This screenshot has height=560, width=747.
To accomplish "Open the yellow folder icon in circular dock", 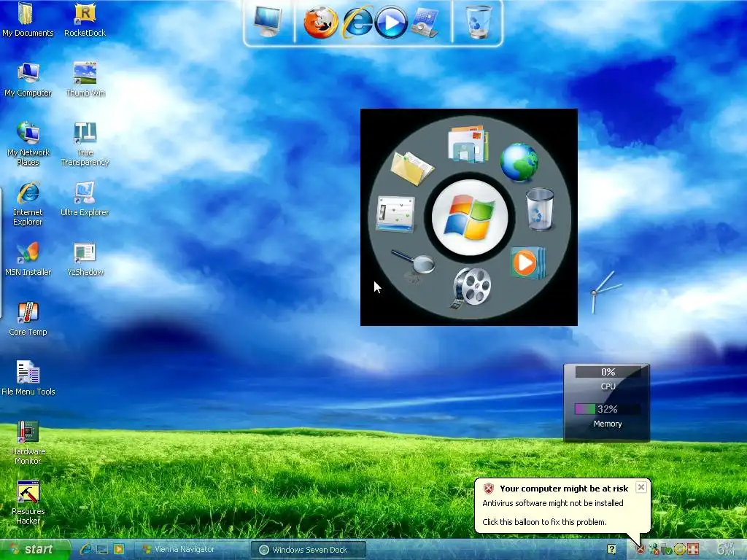I will tap(412, 167).
